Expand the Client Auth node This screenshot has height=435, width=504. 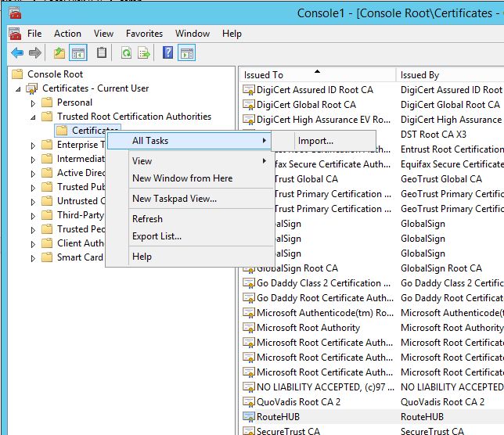click(x=33, y=244)
